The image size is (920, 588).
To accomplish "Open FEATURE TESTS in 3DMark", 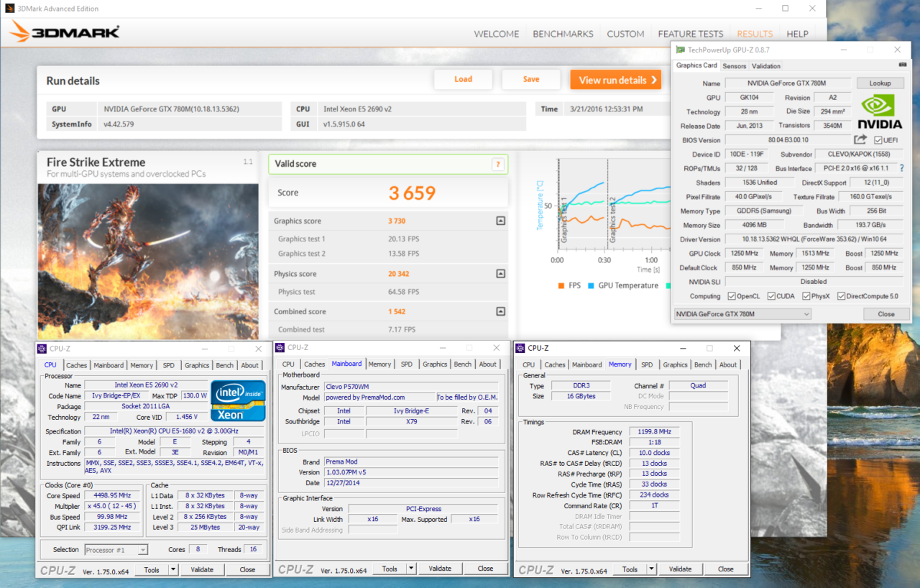I will (691, 34).
